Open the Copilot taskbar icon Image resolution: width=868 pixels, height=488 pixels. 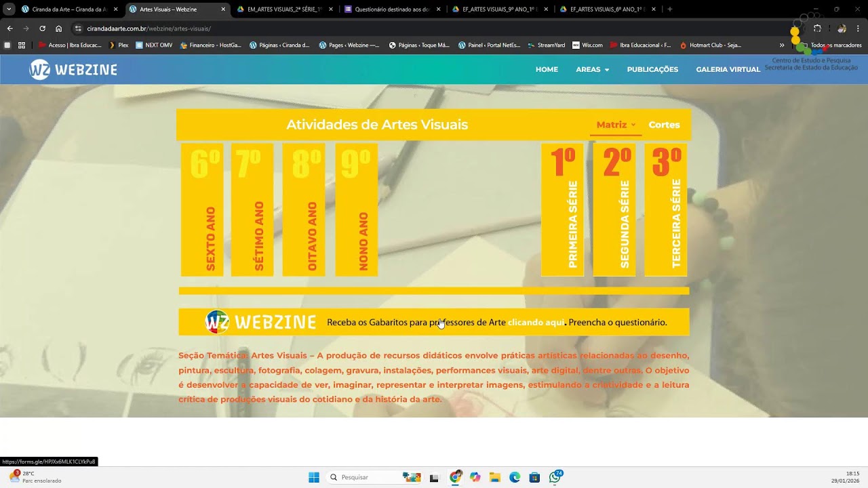475,477
